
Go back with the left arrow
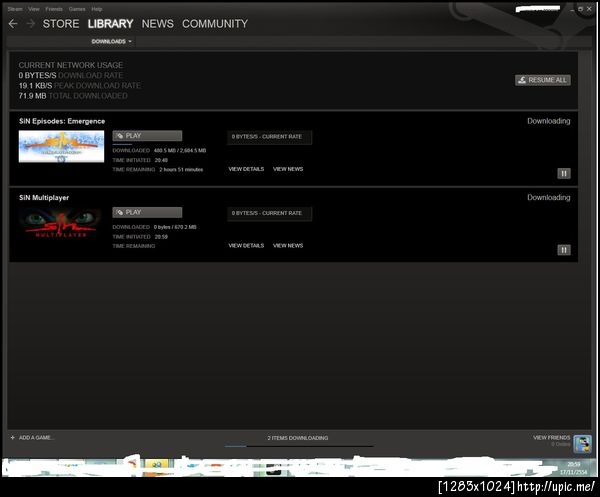tap(13, 24)
